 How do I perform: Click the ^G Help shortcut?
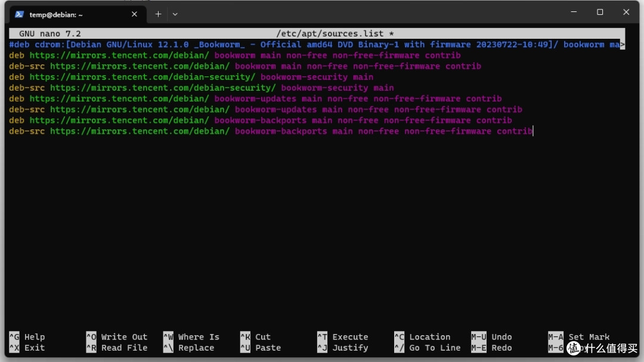click(27, 337)
